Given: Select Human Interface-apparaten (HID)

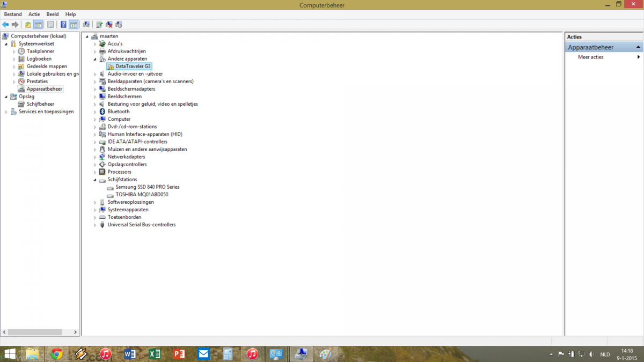Looking at the screenshot, I should click(145, 134).
